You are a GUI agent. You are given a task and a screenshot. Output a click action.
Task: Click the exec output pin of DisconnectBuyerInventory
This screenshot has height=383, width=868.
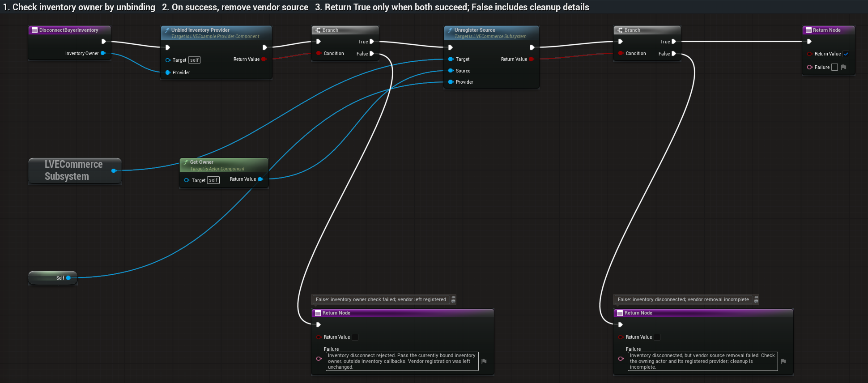(x=103, y=42)
